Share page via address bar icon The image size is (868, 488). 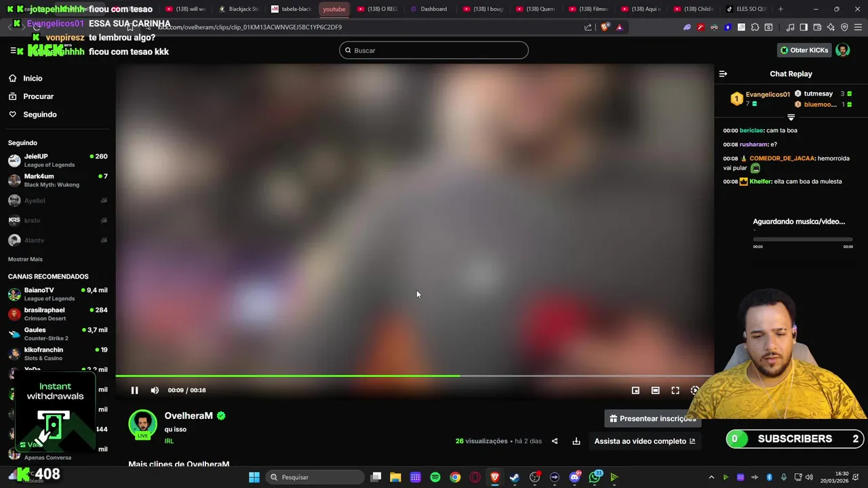click(x=588, y=27)
